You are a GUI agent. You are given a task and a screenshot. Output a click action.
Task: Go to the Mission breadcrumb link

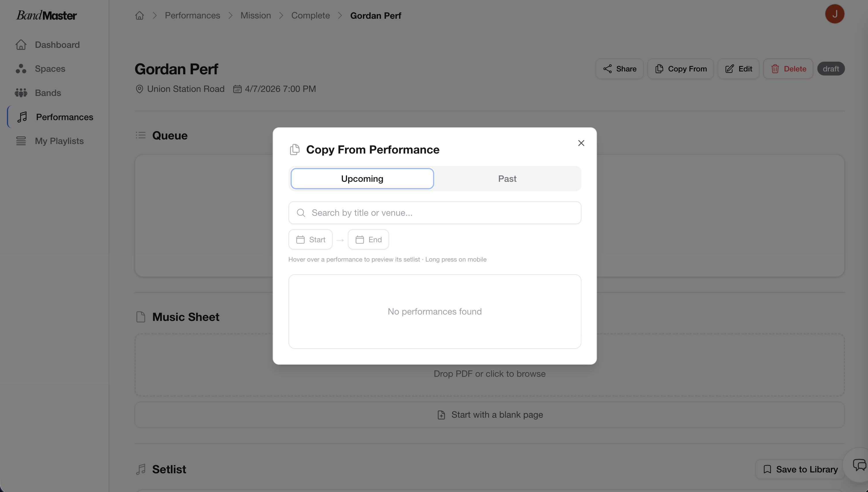pos(255,16)
